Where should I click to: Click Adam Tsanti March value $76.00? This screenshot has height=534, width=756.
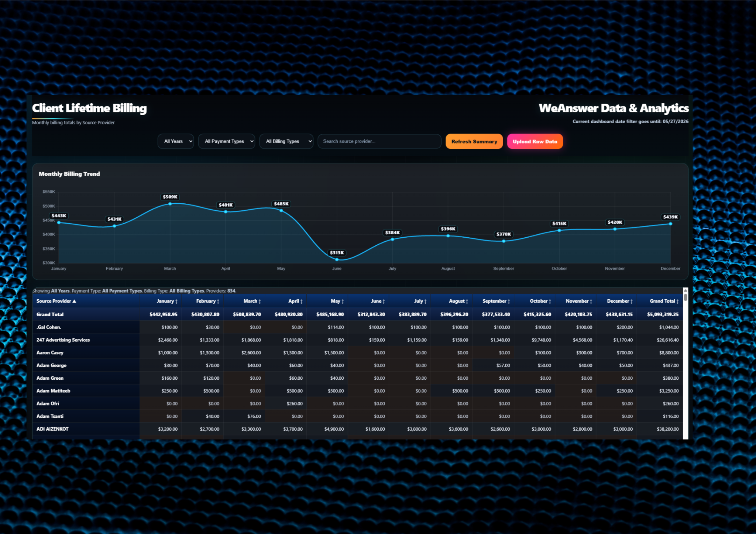(254, 416)
